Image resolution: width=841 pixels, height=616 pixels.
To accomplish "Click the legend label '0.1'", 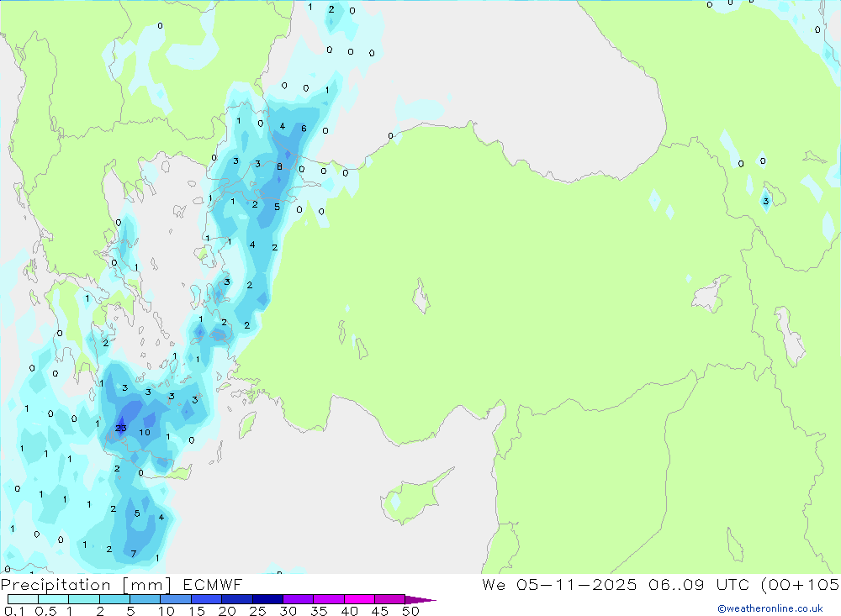I will (x=14, y=611).
